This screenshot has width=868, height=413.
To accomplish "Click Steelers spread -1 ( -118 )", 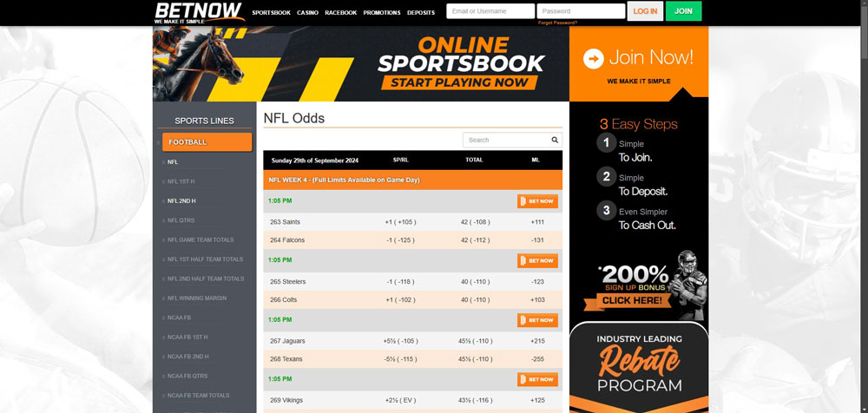I will tap(400, 282).
